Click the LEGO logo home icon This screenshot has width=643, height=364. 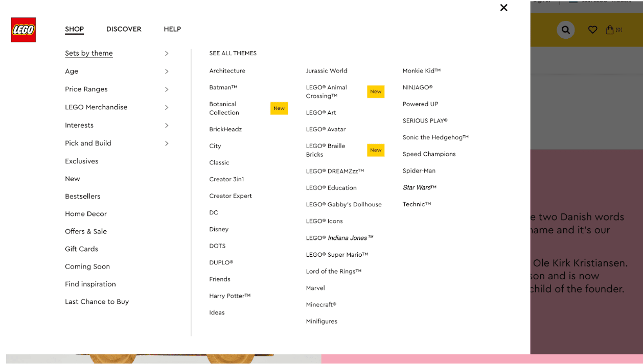pyautogui.click(x=24, y=30)
